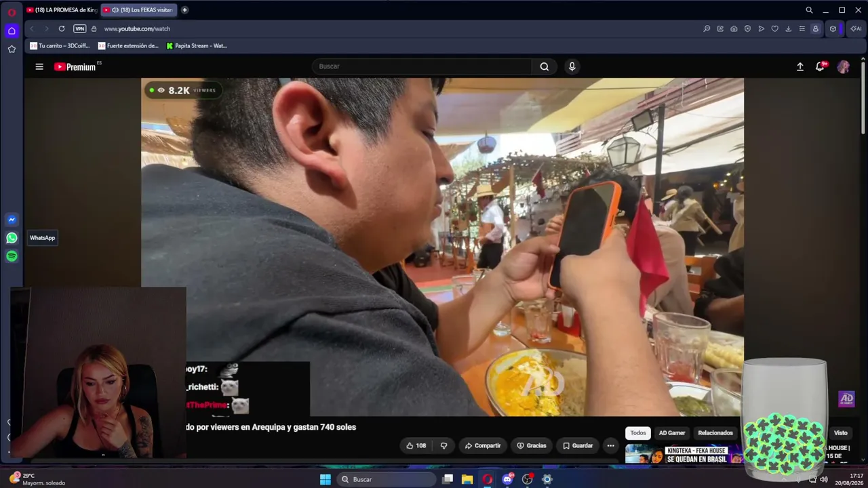The width and height of the screenshot is (868, 488).
Task: Open YouTube account avatar menu
Action: click(844, 66)
